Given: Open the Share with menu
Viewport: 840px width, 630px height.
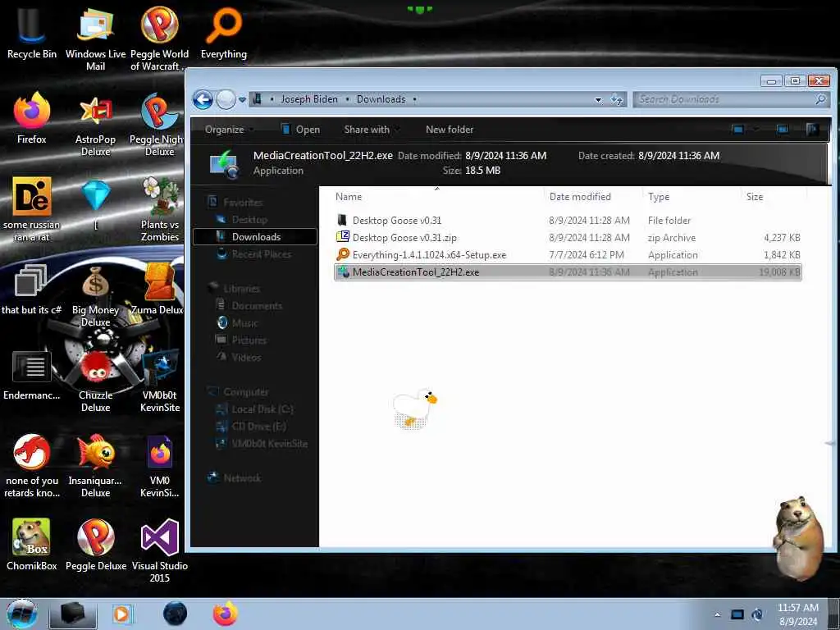Looking at the screenshot, I should (372, 130).
